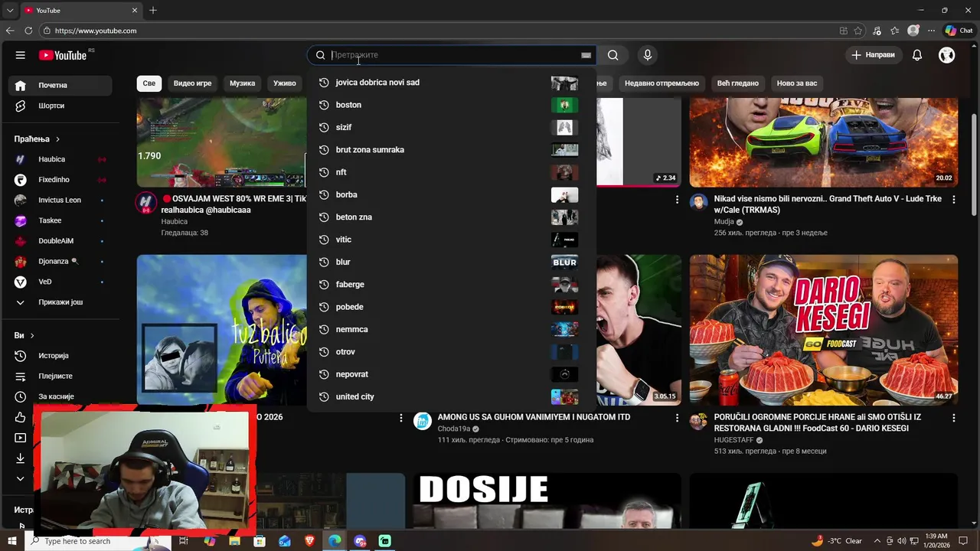
Task: Click the magnifier search button
Action: click(613, 55)
